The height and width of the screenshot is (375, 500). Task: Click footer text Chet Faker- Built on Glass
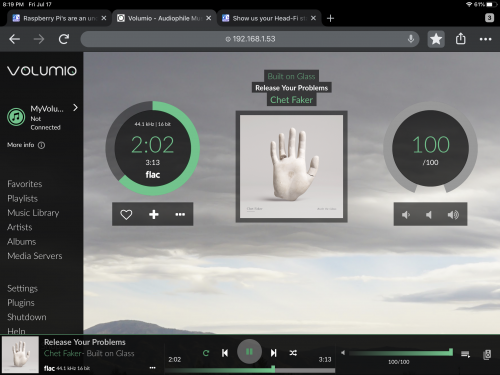tap(89, 353)
